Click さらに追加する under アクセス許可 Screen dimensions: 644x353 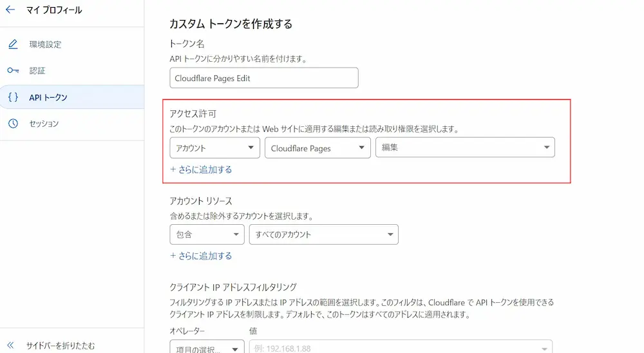tap(201, 170)
